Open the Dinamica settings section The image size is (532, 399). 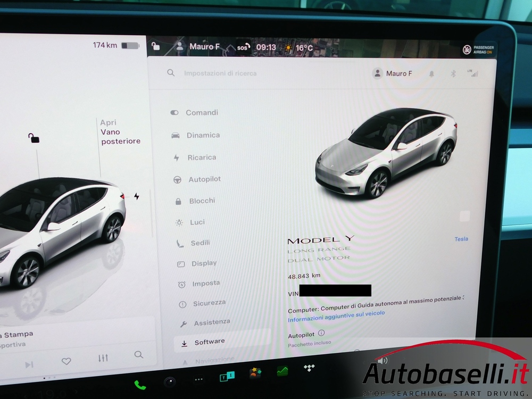[x=196, y=135]
